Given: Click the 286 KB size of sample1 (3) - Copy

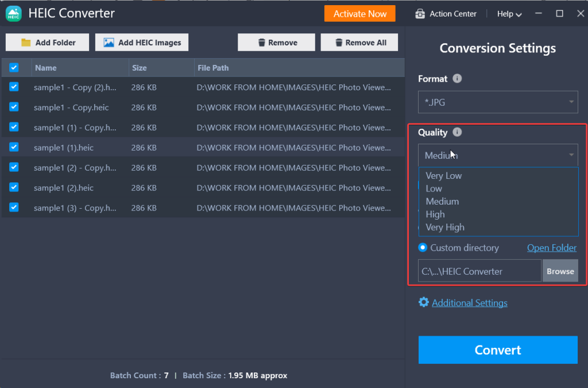Looking at the screenshot, I should (144, 208).
